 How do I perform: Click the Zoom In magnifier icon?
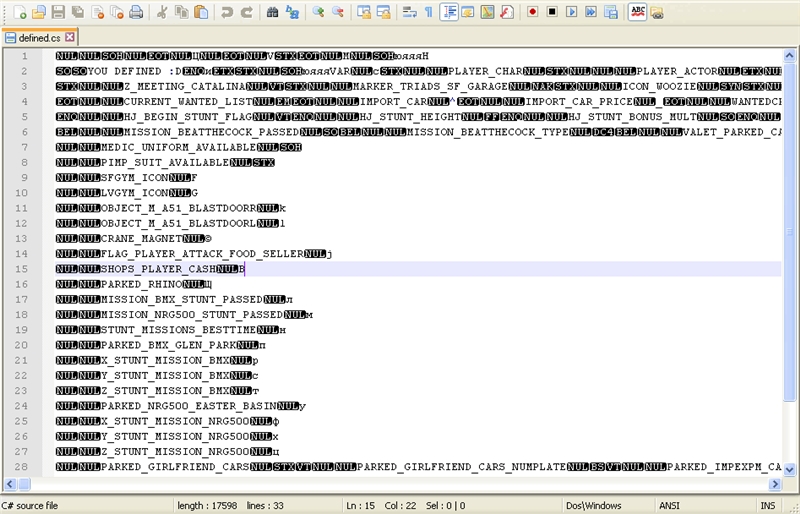point(318,12)
